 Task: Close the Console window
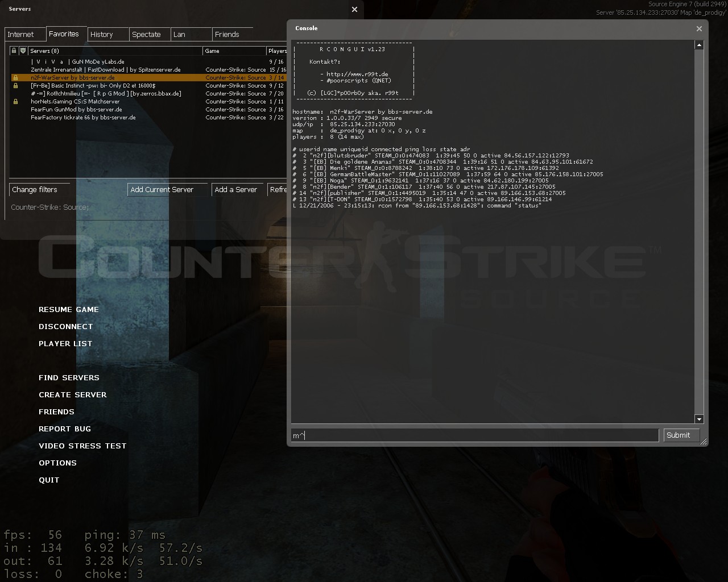(x=699, y=28)
